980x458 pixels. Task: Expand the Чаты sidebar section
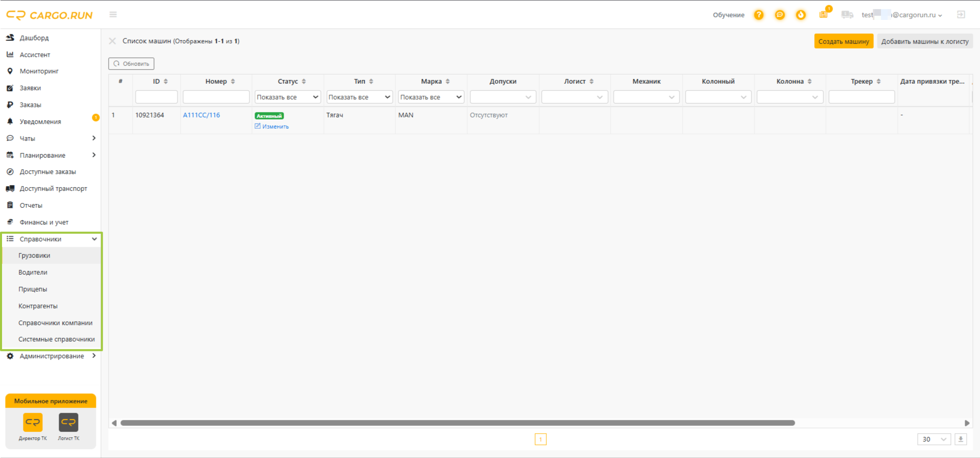click(51, 138)
